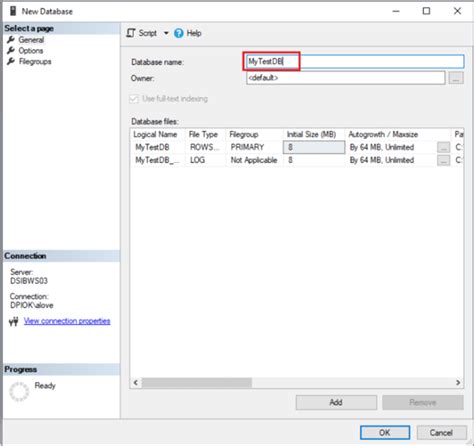Minimize the New Database window
Viewport: 474px width, 446px height.
(x=396, y=11)
